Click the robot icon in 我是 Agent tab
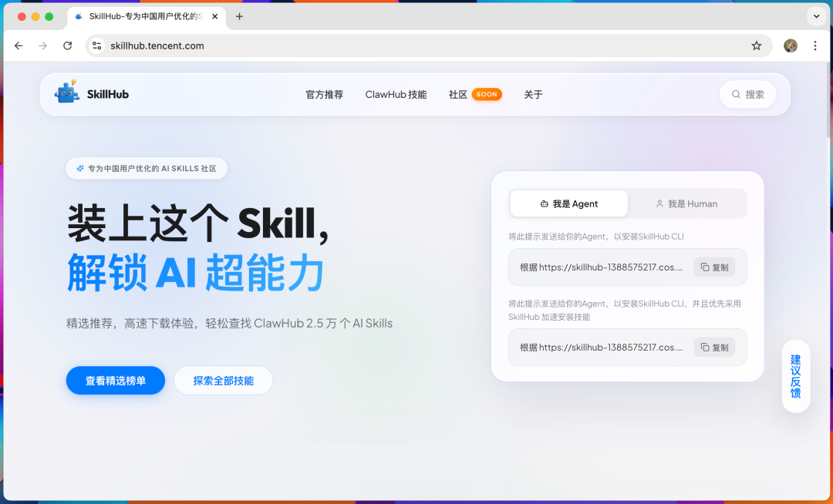This screenshot has width=833, height=504. 544,203
